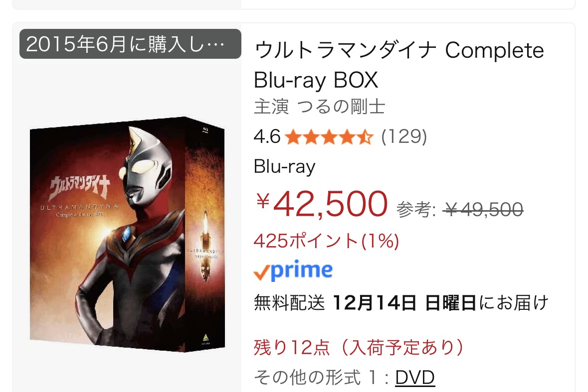The image size is (588, 392).
Task: Click the ウルトラマンダイナ logo on the box cover
Action: [80, 187]
